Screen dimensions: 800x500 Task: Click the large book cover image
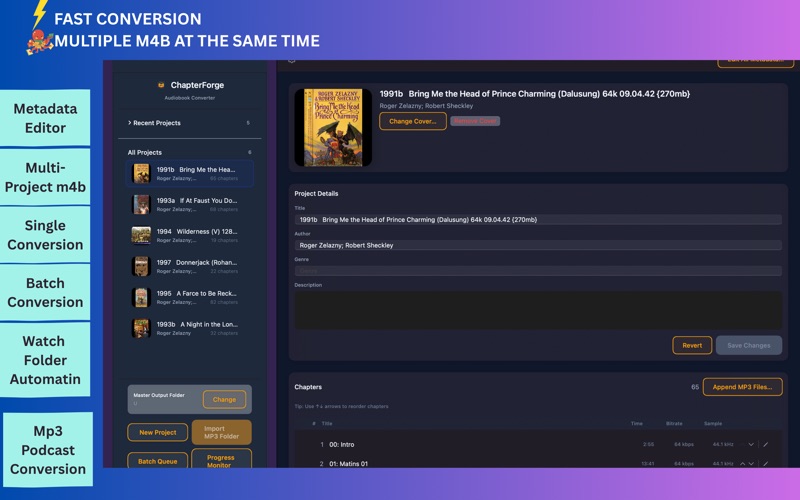click(x=333, y=128)
